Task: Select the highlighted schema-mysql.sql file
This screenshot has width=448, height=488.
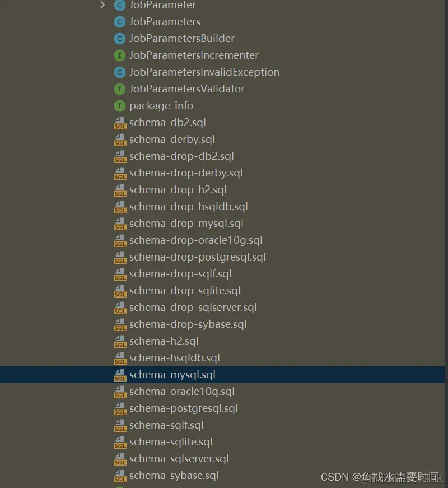Action: pos(172,375)
